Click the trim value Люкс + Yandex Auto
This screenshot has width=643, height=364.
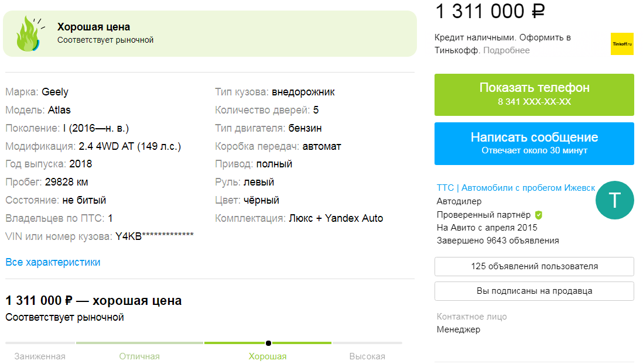point(336,218)
